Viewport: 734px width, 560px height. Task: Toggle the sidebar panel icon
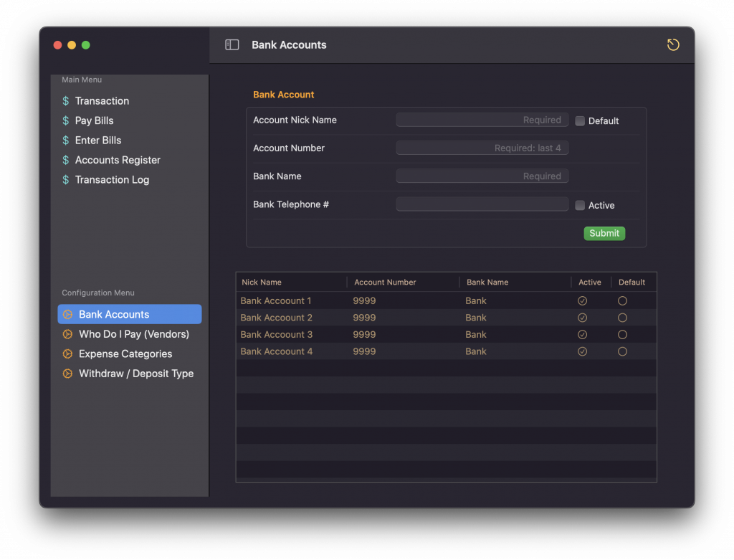click(232, 45)
